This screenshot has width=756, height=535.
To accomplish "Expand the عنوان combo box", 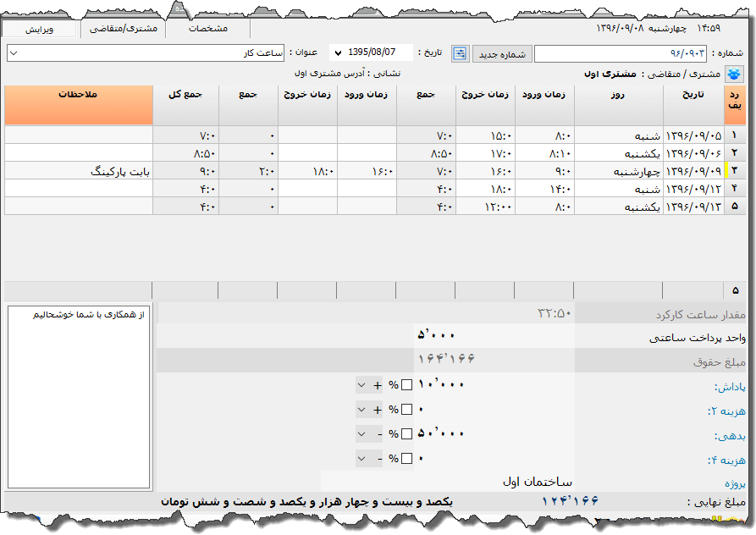I will click(x=14, y=53).
